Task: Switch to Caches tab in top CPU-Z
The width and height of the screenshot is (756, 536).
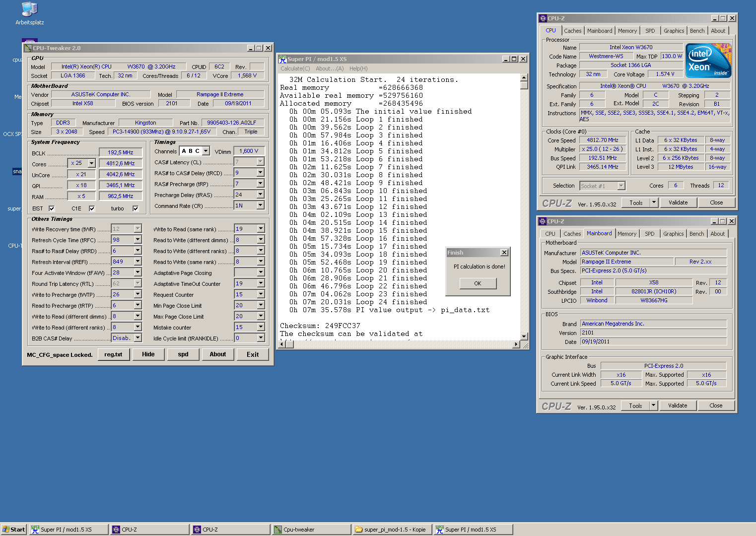Action: click(572, 31)
